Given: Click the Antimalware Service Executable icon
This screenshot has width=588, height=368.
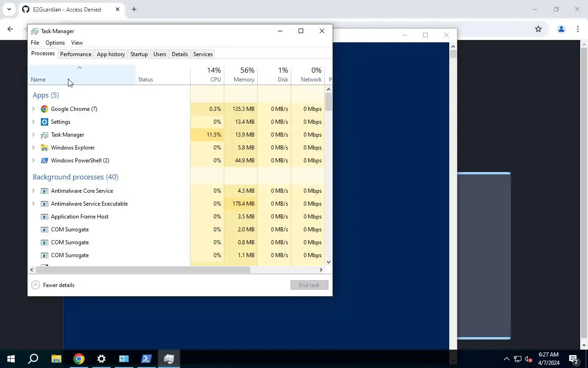Looking at the screenshot, I should click(x=45, y=204).
